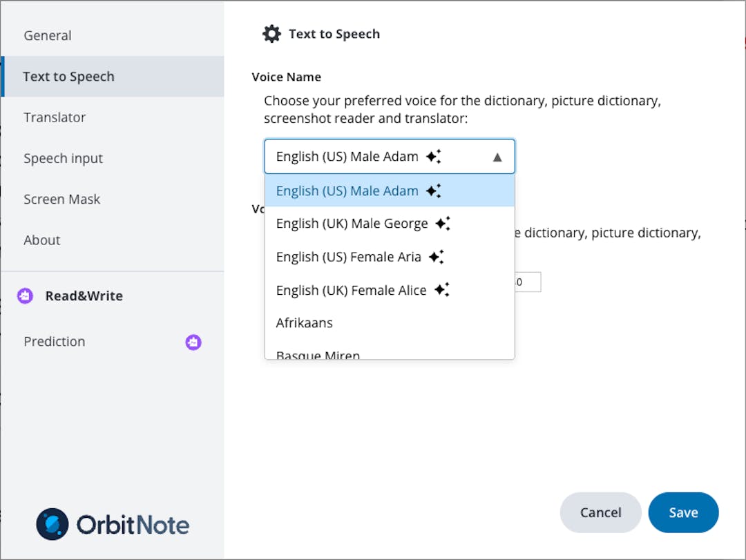This screenshot has height=560, width=746.
Task: Open the Screen Mask section
Action: pyautogui.click(x=62, y=199)
